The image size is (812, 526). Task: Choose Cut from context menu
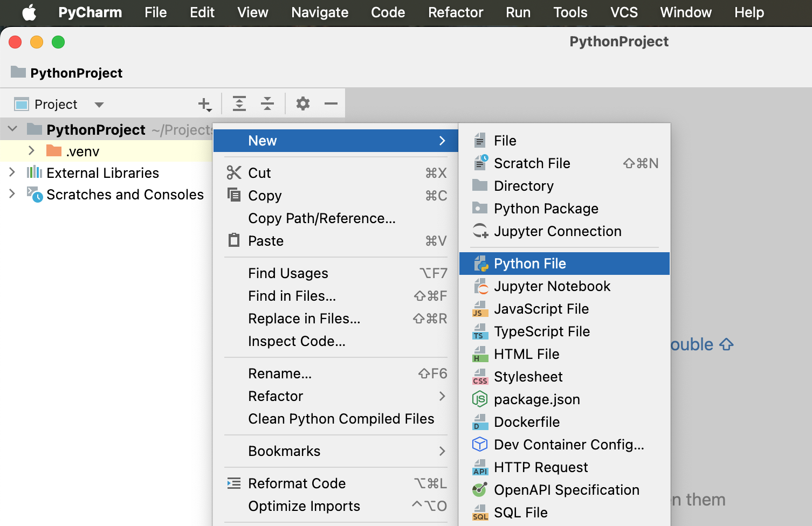(335, 173)
